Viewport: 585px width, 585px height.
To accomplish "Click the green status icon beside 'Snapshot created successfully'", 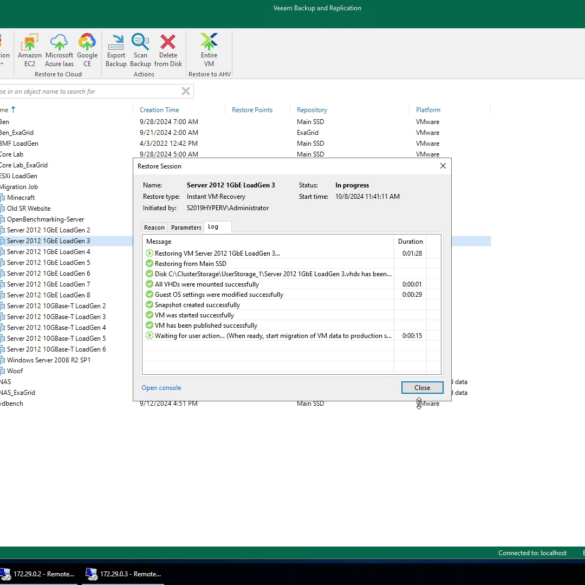I will (x=149, y=305).
